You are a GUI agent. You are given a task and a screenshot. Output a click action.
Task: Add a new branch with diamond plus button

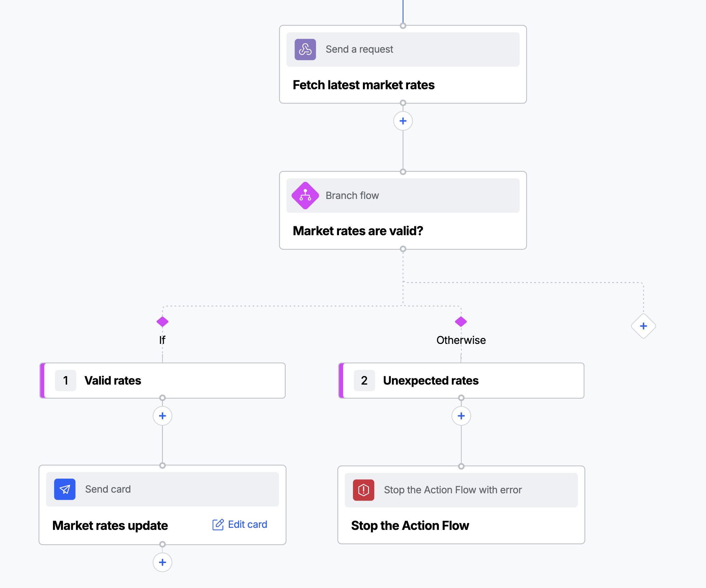643,326
